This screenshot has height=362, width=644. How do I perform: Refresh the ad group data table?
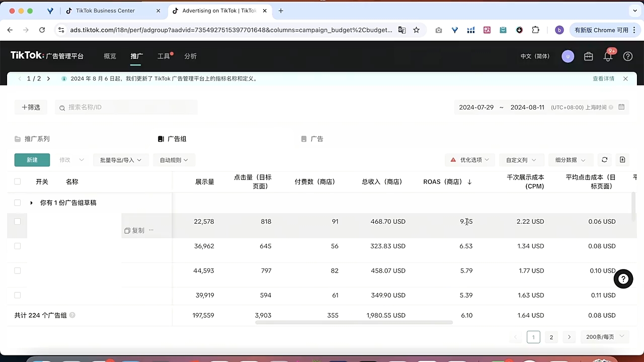click(604, 159)
